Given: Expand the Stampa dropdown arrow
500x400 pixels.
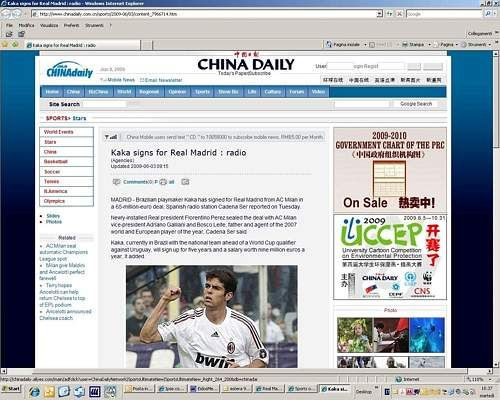Looking at the screenshot, I should point(429,45).
